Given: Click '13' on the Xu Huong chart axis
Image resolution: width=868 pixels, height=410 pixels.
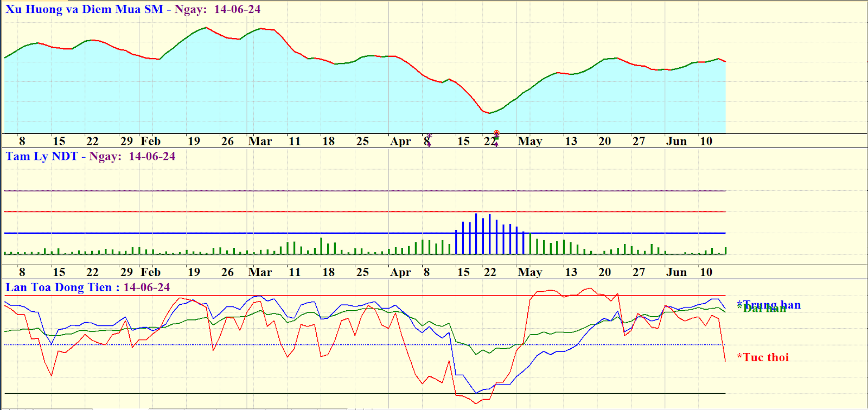Looking at the screenshot, I should pyautogui.click(x=571, y=141).
